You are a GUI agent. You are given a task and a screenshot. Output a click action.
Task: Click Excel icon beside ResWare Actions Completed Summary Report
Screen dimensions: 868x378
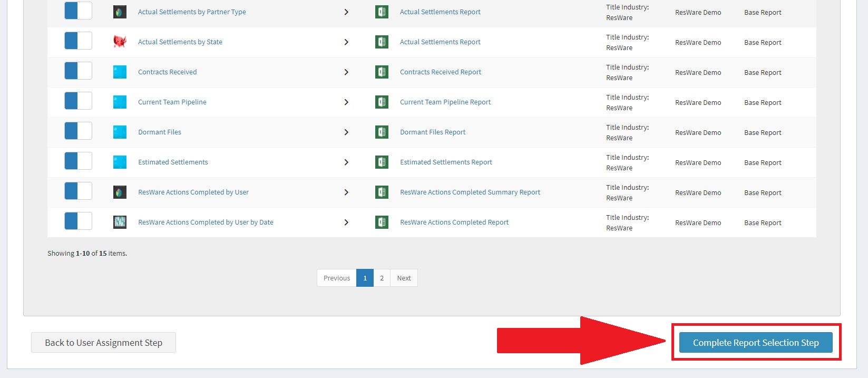click(x=382, y=192)
